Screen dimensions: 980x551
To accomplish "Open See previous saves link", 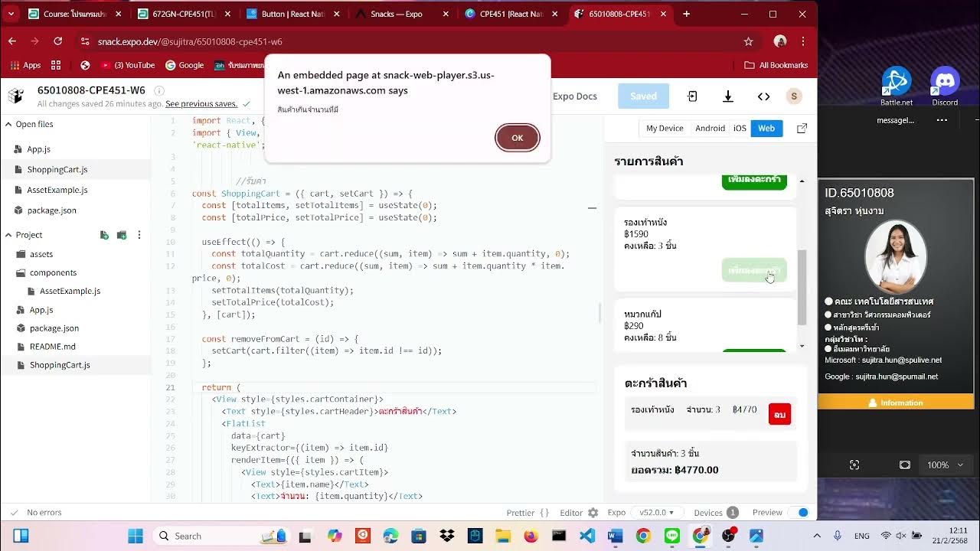I will click(x=201, y=103).
